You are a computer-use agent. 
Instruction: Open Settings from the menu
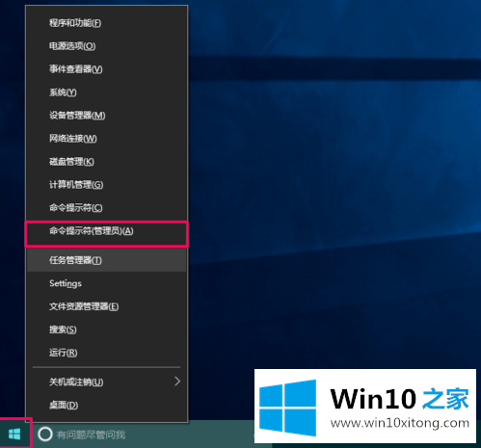106,283
